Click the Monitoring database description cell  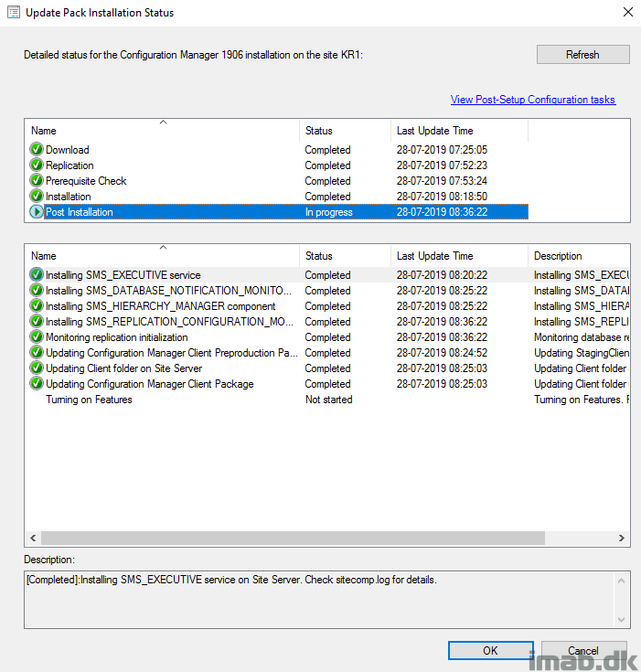pyautogui.click(x=582, y=336)
